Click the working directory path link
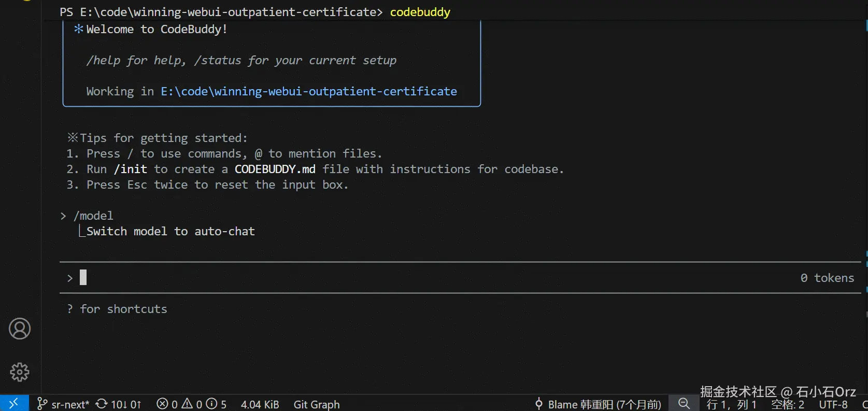The image size is (868, 411). tap(308, 92)
